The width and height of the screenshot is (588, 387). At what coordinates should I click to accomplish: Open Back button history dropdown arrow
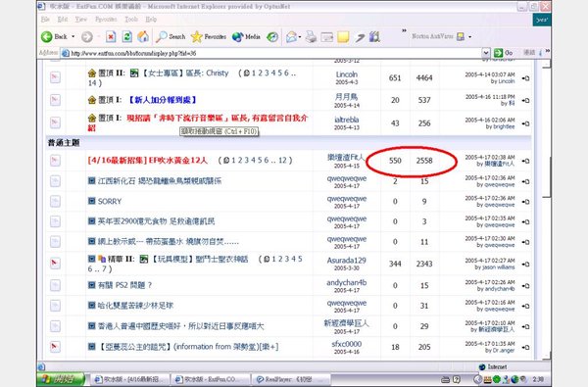pos(73,37)
